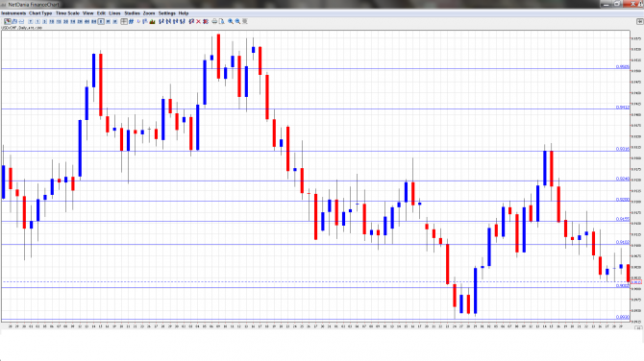This screenshot has height=361, width=644.
Task: Open the Studies menu
Action: pyautogui.click(x=132, y=13)
